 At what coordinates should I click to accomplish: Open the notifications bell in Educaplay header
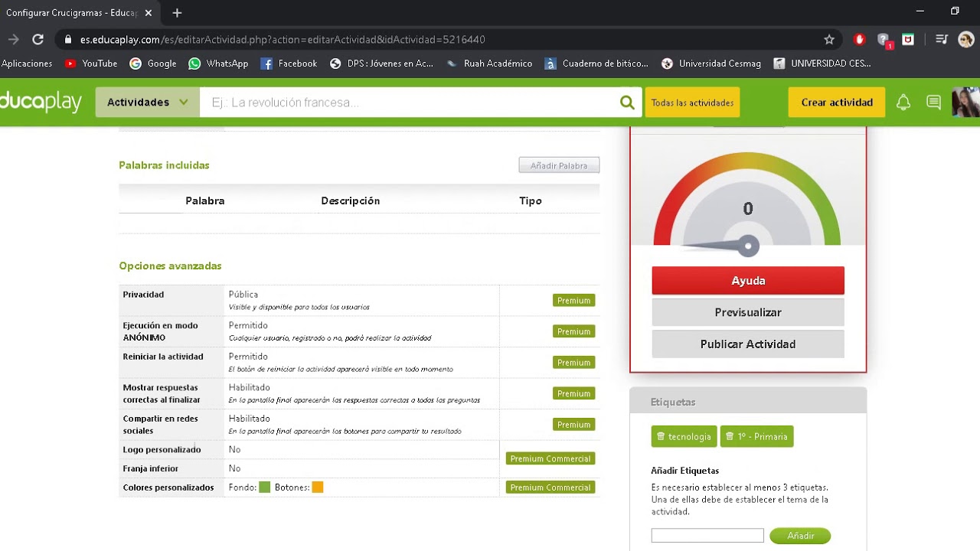pos(903,103)
